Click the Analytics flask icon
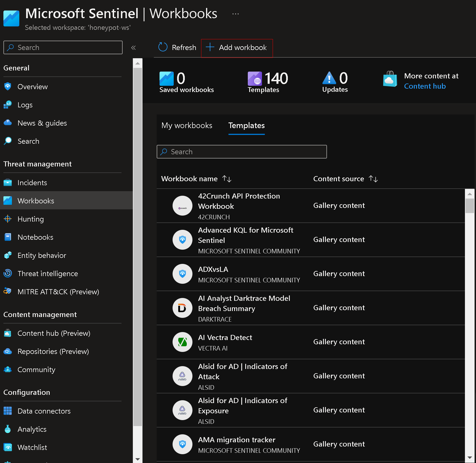This screenshot has height=463, width=476. click(8, 429)
